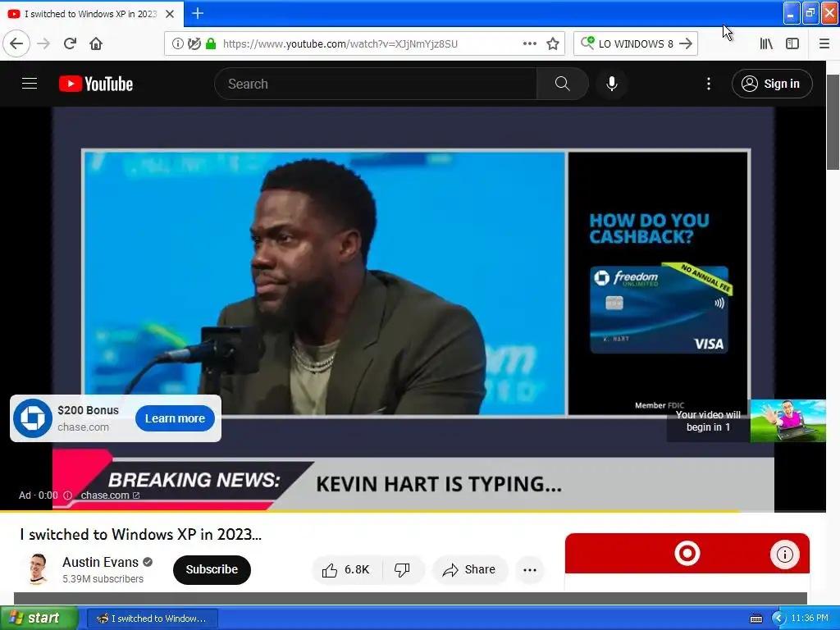Reload the page with refresh icon

click(70, 43)
